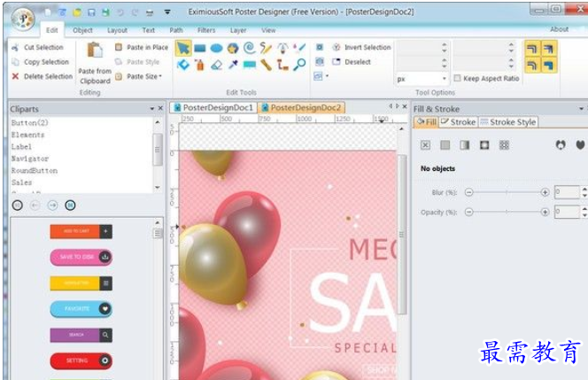
Task: Select the arrow Selection tool
Action: [183, 48]
